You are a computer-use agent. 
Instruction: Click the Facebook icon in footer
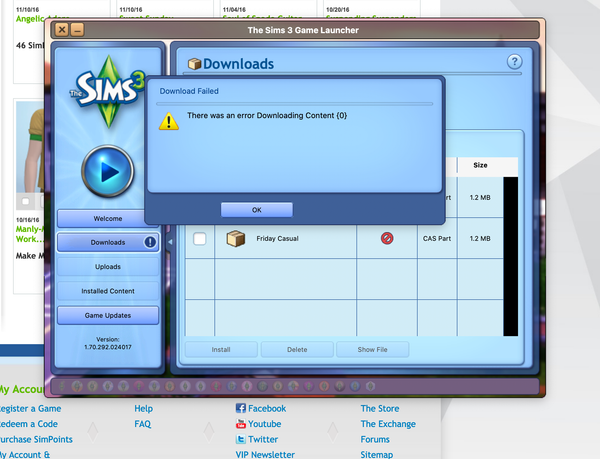(241, 408)
